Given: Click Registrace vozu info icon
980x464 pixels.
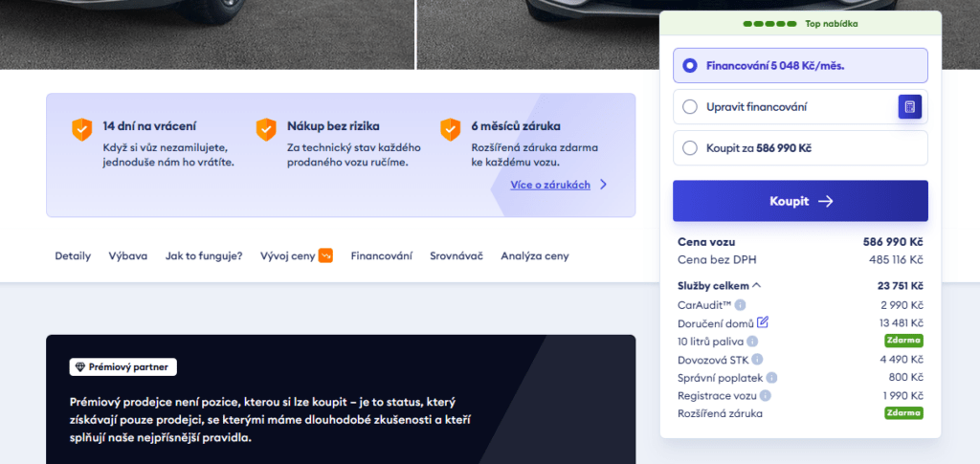Looking at the screenshot, I should pyautogui.click(x=766, y=395).
